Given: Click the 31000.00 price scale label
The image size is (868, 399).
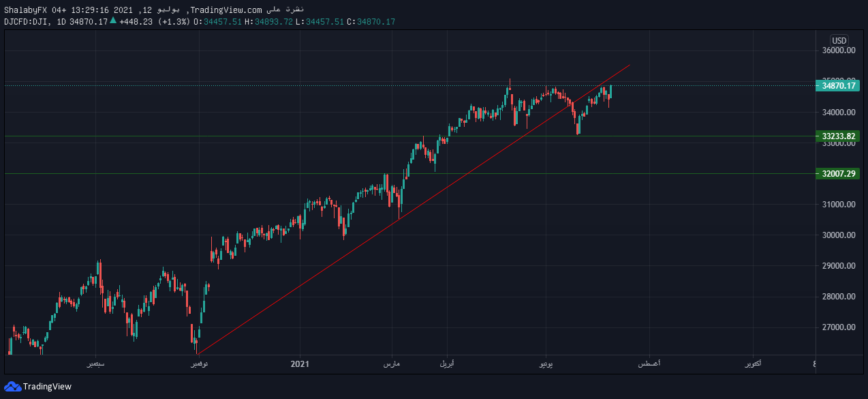Looking at the screenshot, I should pos(839,205).
